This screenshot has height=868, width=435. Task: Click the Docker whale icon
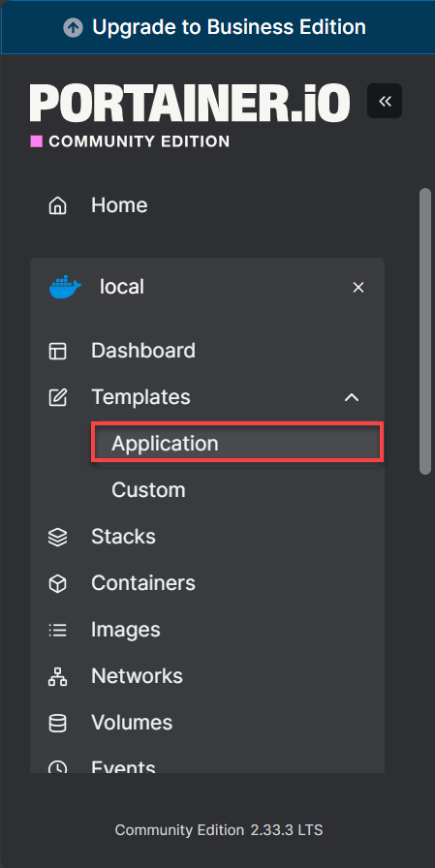click(65, 287)
